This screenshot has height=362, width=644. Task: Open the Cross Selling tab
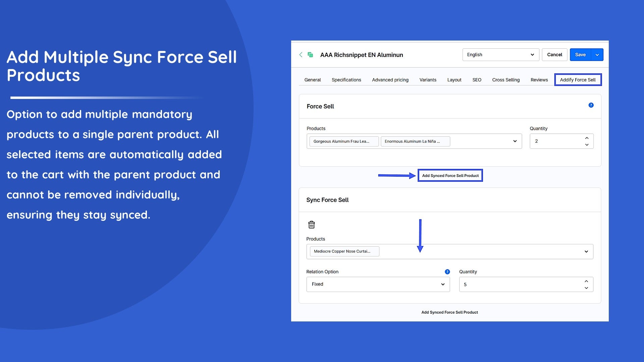(x=506, y=80)
